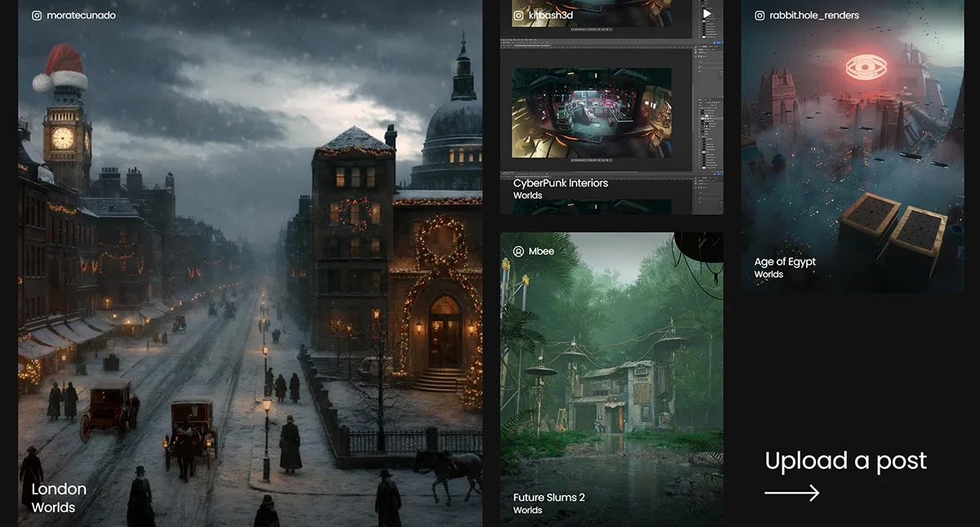Viewport: 980px width, 527px height.
Task: Click the user profile icon beside Mbee
Action: (x=518, y=251)
